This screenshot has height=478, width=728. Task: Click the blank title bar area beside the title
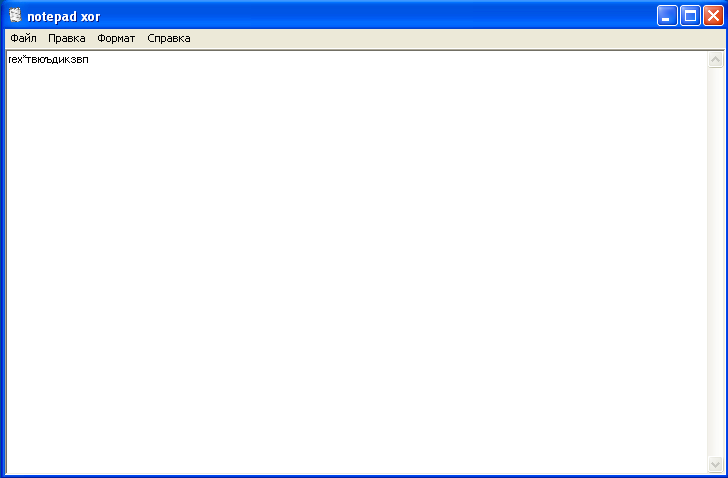click(x=371, y=16)
